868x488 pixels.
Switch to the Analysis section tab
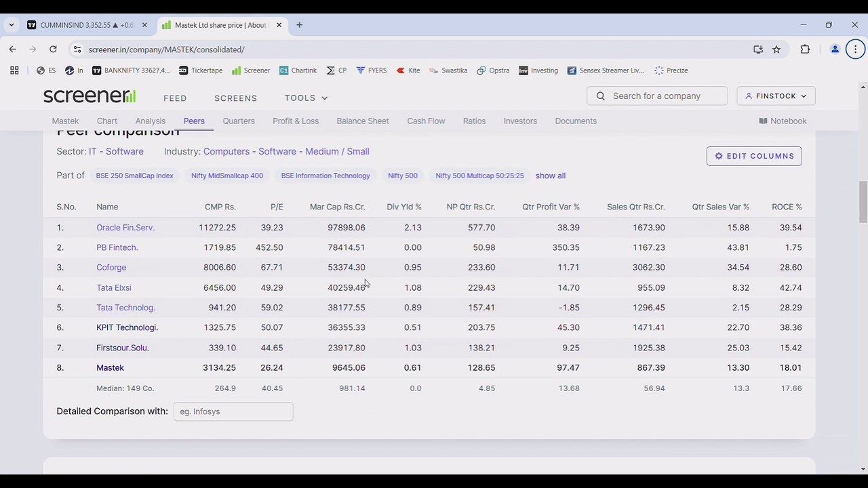tap(151, 121)
